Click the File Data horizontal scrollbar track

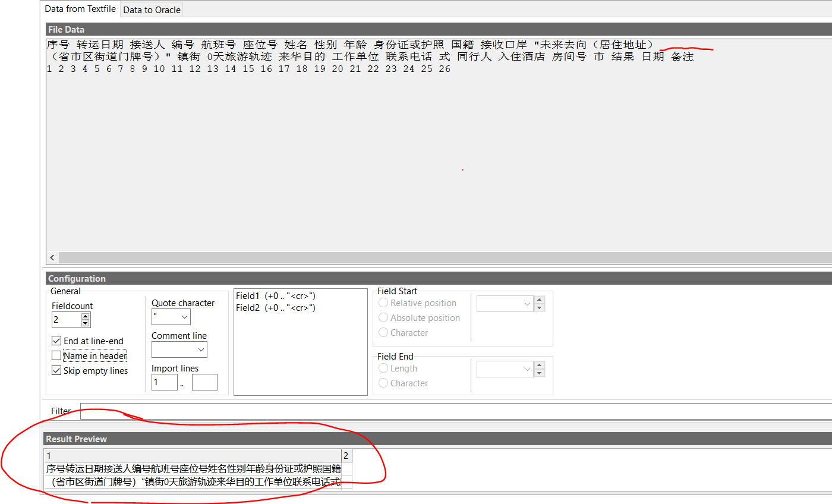tap(445, 257)
